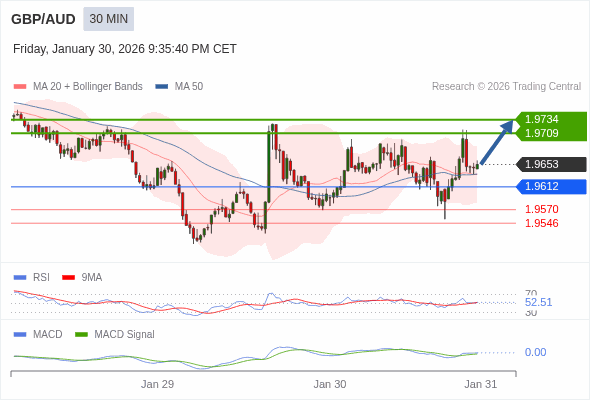Click the 1.9653 current price tag
This screenshot has width=590, height=400.
(x=552, y=164)
